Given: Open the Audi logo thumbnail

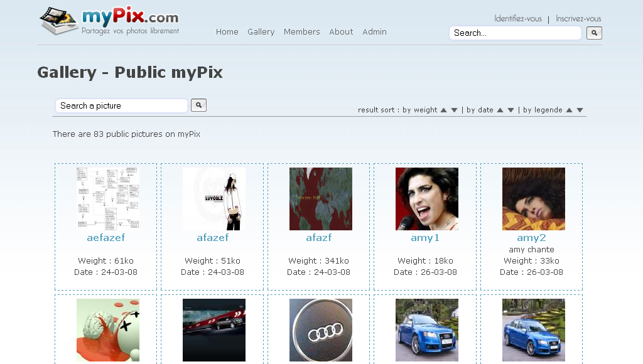Looking at the screenshot, I should 321,330.
